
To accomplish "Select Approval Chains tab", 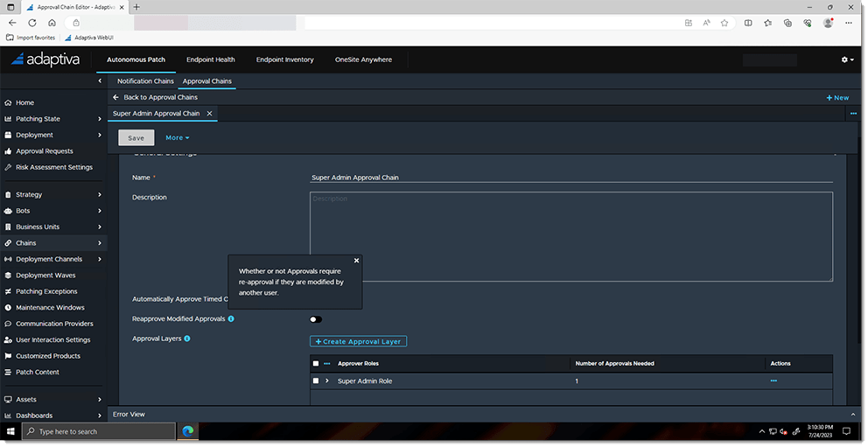I will pos(207,80).
